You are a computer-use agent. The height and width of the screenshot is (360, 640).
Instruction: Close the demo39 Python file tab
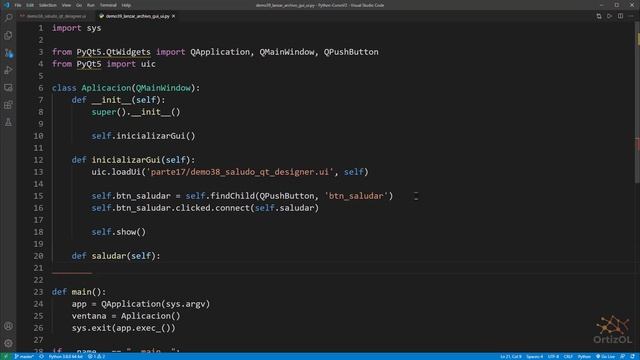click(173, 16)
